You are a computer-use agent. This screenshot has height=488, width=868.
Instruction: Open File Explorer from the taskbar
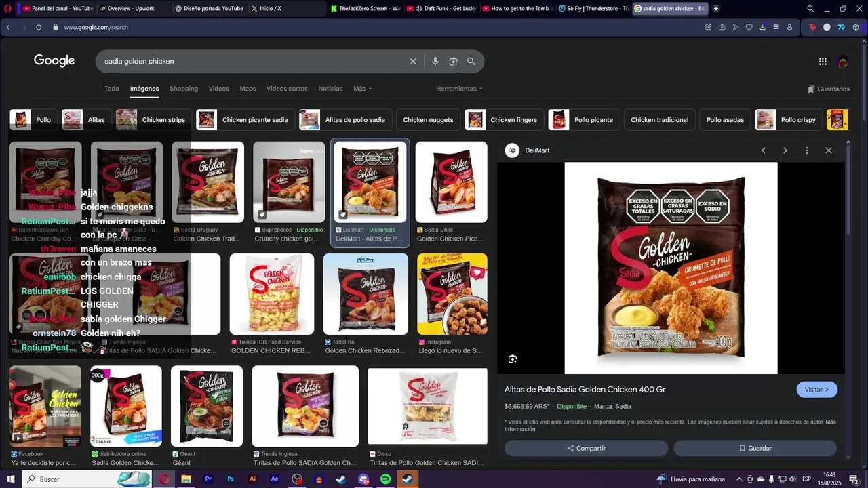click(186, 479)
